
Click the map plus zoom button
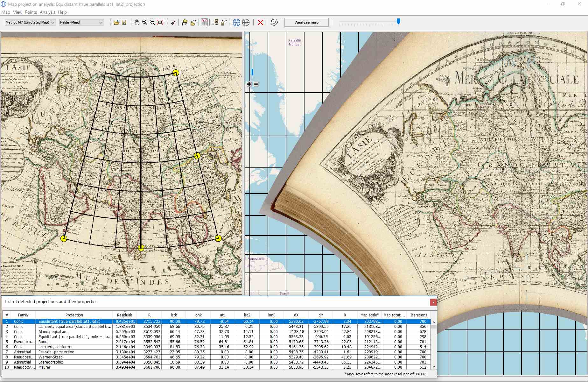click(x=249, y=84)
